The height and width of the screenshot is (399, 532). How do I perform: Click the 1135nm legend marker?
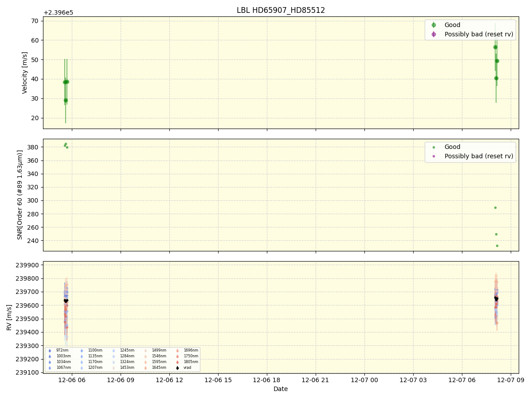(x=82, y=356)
